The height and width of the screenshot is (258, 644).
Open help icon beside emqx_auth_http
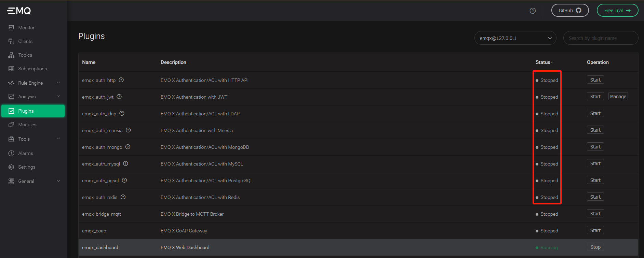[121, 80]
